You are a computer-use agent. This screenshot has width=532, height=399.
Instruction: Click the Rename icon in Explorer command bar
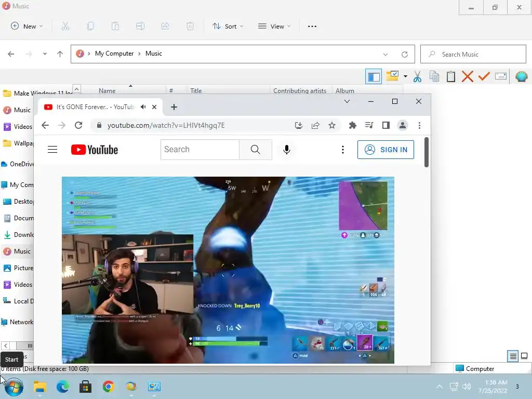pyautogui.click(x=140, y=26)
